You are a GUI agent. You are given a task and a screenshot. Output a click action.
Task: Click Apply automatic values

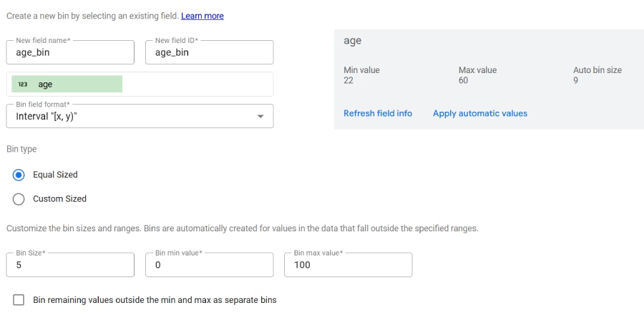click(x=480, y=113)
